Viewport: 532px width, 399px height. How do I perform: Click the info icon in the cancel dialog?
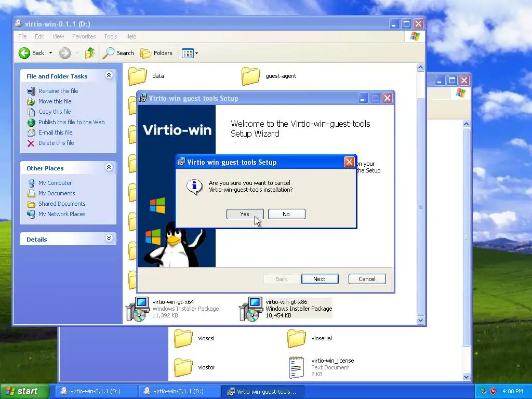(x=194, y=186)
